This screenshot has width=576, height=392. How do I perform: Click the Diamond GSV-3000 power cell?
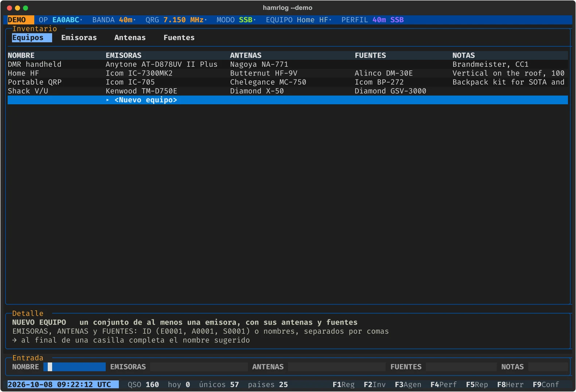tap(390, 91)
